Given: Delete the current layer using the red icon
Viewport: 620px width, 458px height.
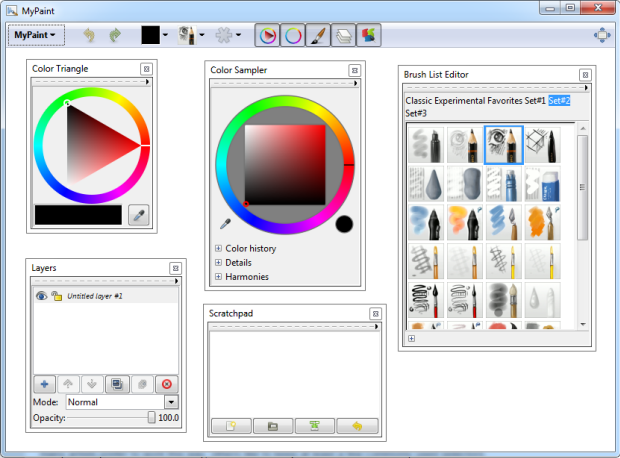Looking at the screenshot, I should (166, 383).
